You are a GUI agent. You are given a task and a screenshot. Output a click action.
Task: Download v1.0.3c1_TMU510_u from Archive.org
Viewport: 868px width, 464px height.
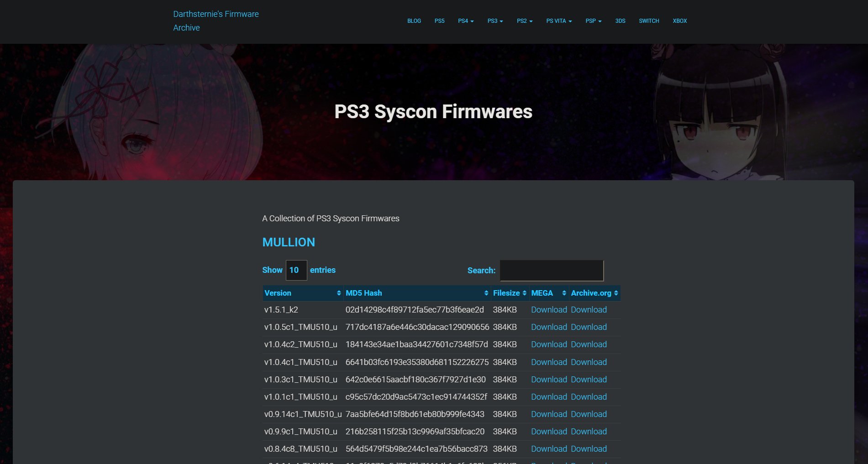click(589, 380)
